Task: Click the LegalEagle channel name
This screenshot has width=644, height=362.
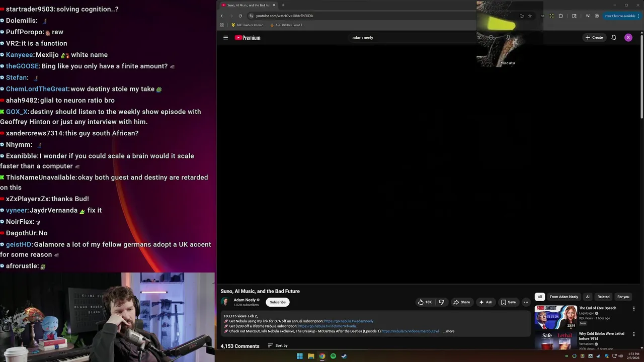Action: (586, 313)
